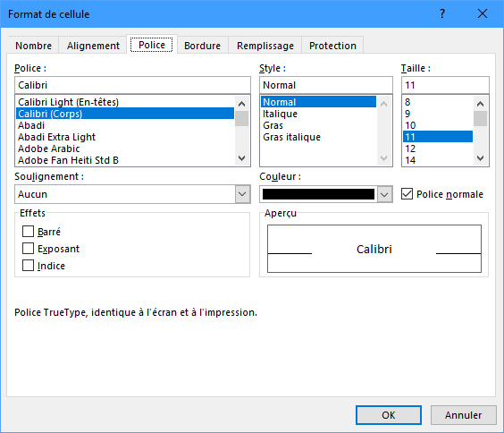504x433 pixels.
Task: Tick the Exposant checkbox
Action: (28, 249)
